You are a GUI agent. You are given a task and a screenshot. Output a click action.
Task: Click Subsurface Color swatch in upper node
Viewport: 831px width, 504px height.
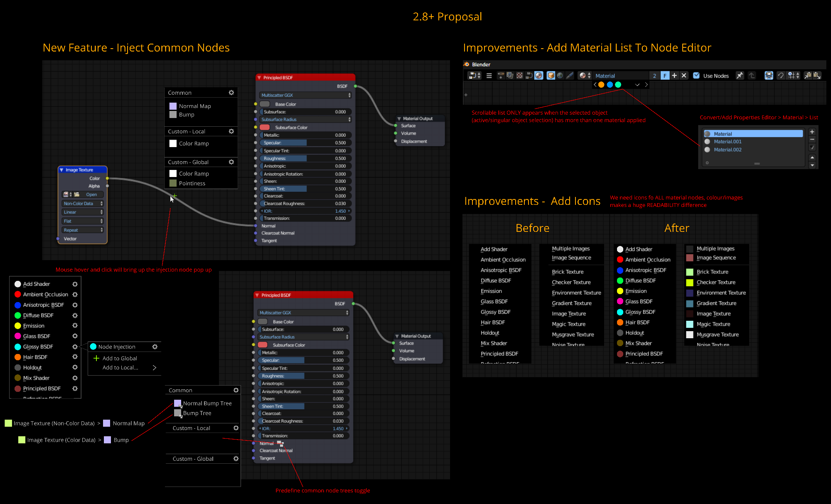(x=265, y=128)
